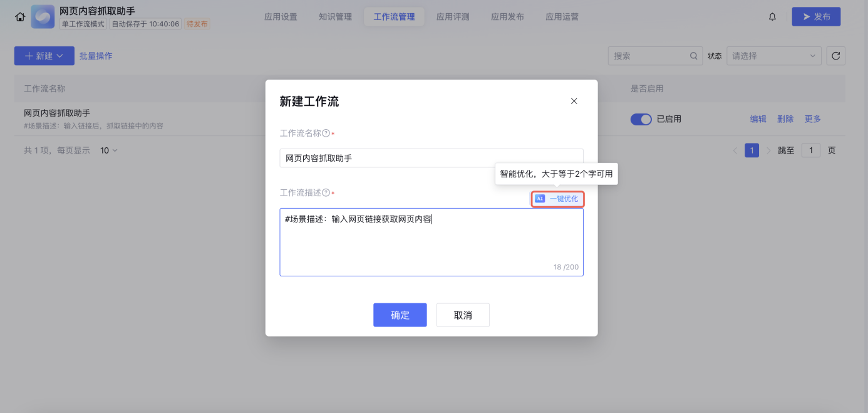This screenshot has height=413, width=868.
Task: Close the 新建工作流 dialog with X
Action: pyautogui.click(x=574, y=101)
